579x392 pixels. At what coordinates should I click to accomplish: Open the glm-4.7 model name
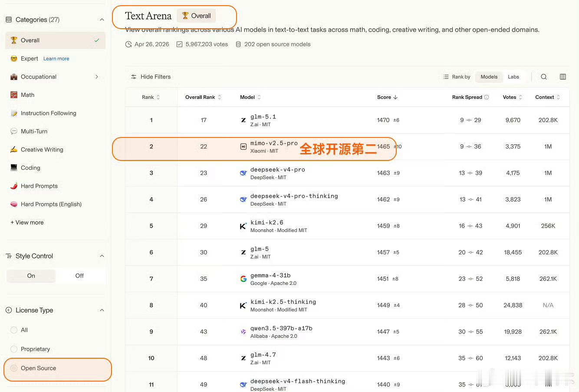coord(263,355)
